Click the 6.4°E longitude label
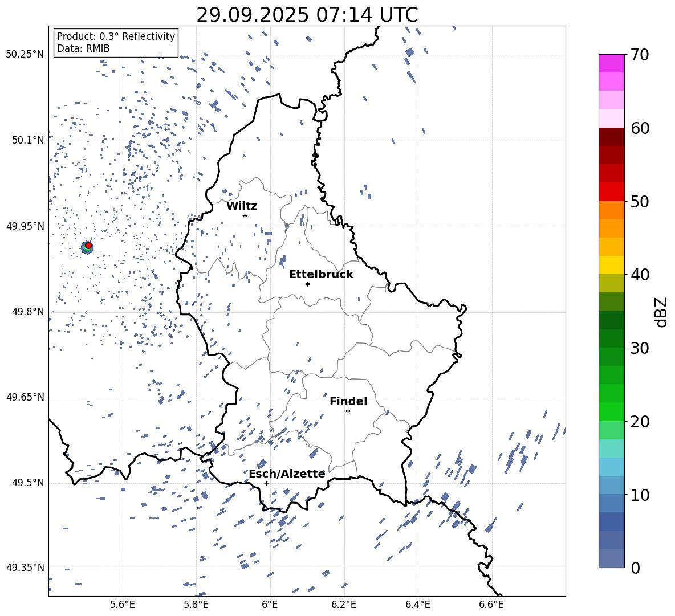The image size is (675, 616). [x=417, y=605]
